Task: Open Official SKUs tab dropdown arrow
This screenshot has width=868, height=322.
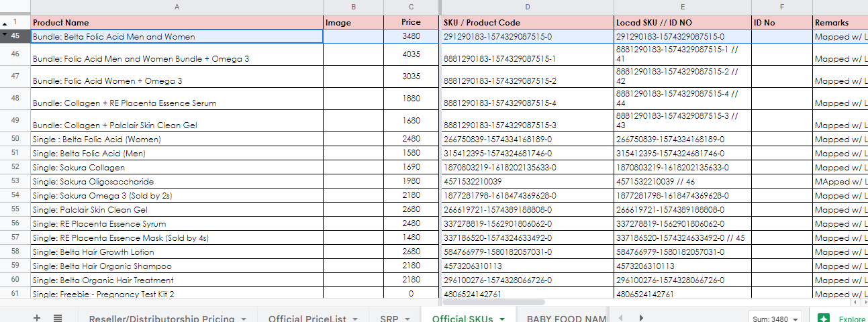Action: [x=502, y=319]
